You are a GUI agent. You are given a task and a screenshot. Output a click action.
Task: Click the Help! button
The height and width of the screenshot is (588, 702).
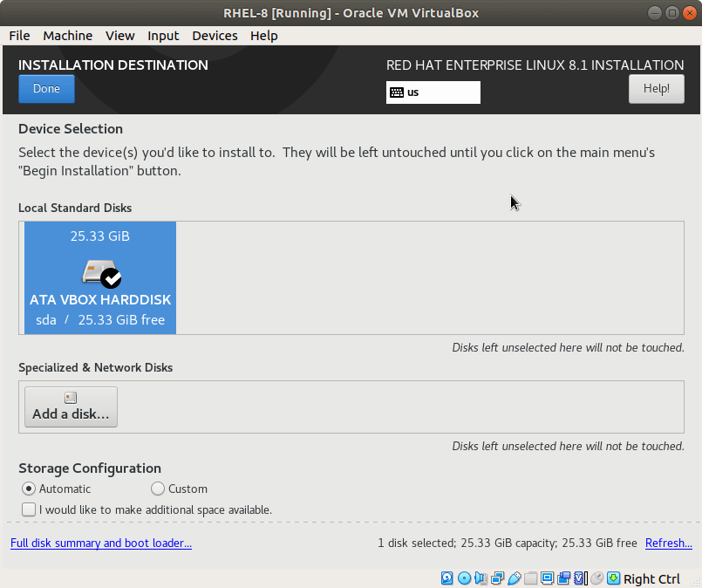(x=656, y=89)
